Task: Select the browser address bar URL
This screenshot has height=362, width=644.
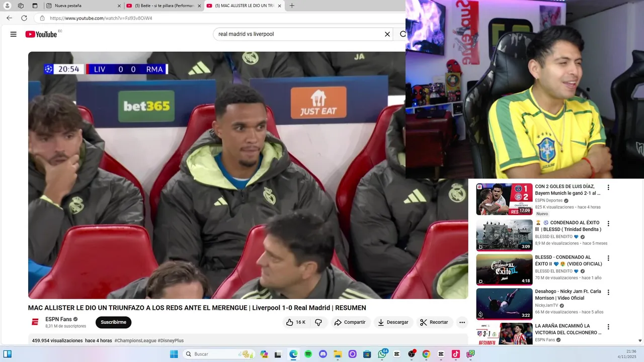Action: click(x=101, y=18)
